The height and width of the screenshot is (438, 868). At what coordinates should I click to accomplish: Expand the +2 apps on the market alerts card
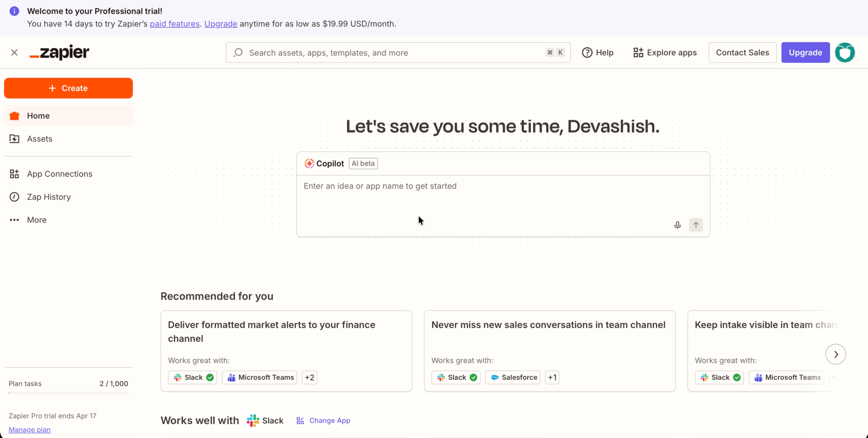pyautogui.click(x=309, y=377)
